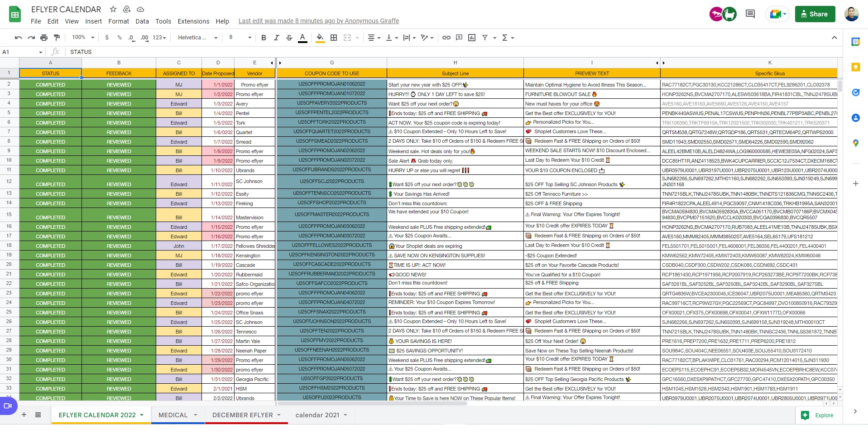Open the Explore button
This screenshot has width=868, height=439.
click(818, 415)
